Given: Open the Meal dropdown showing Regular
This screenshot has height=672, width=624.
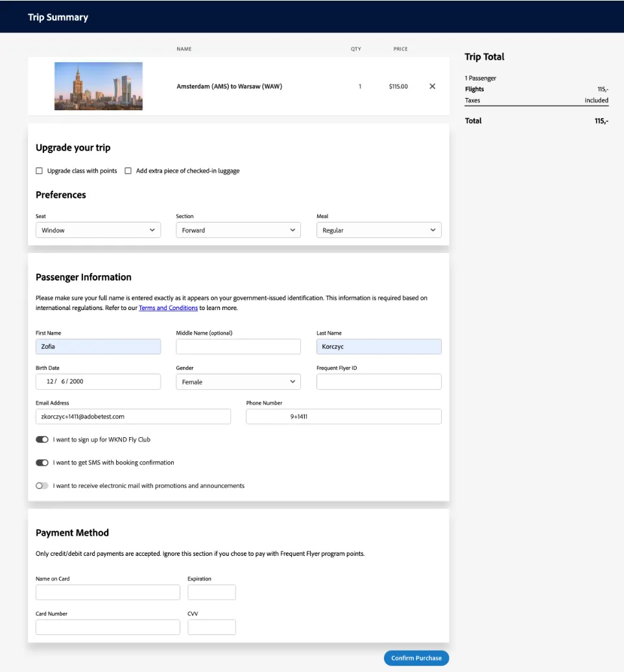Looking at the screenshot, I should pos(379,230).
